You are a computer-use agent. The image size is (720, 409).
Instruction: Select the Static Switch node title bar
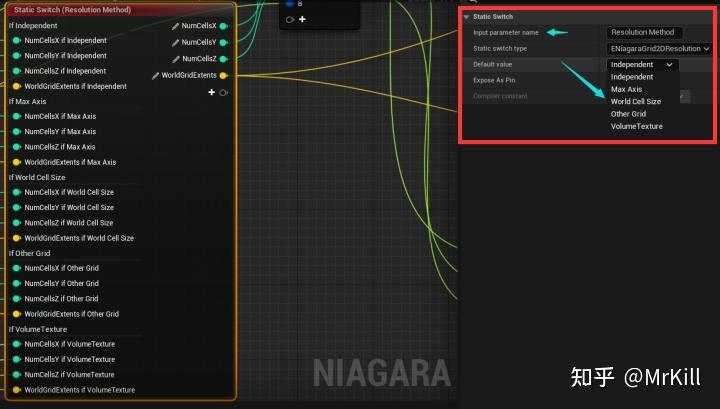click(120, 10)
